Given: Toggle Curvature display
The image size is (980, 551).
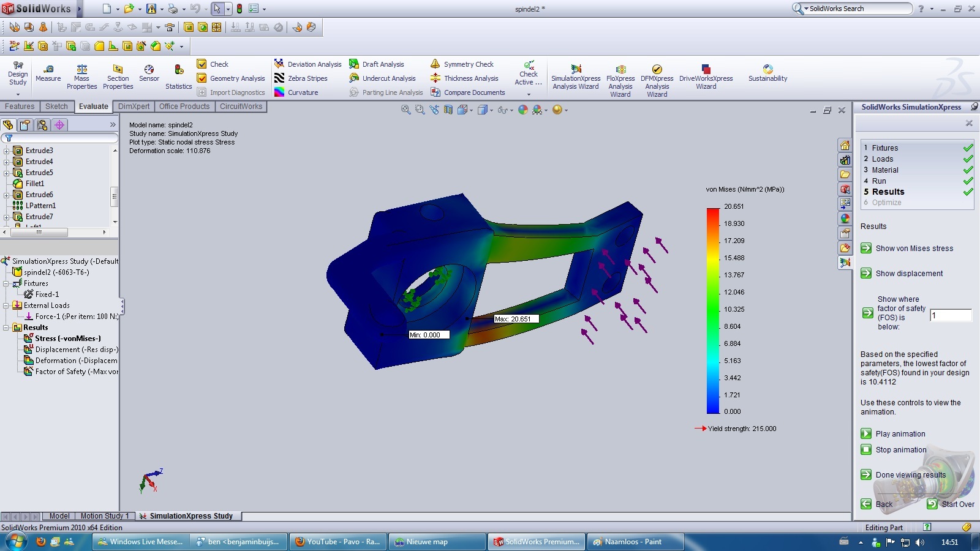Looking at the screenshot, I should click(x=296, y=92).
